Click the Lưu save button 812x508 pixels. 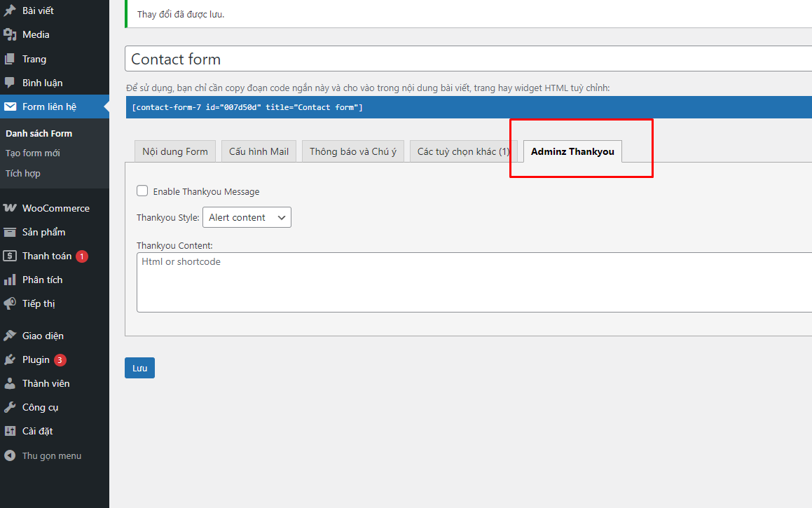(x=140, y=368)
